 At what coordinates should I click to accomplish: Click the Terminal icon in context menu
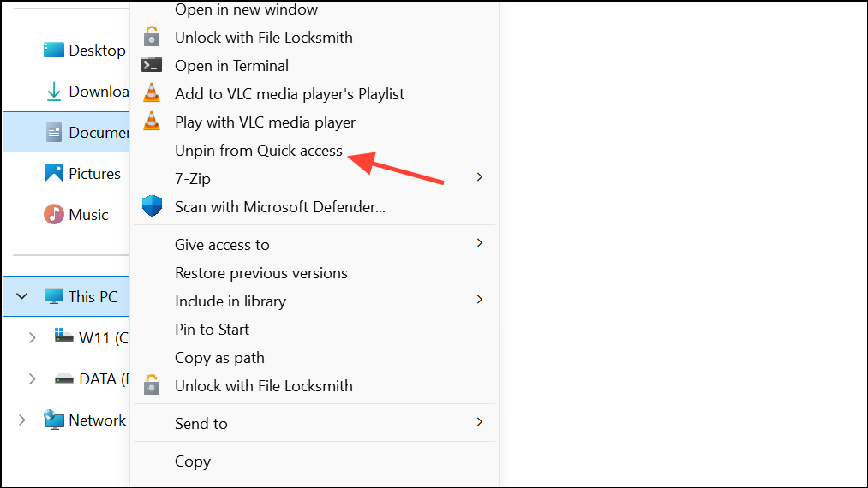click(x=152, y=65)
